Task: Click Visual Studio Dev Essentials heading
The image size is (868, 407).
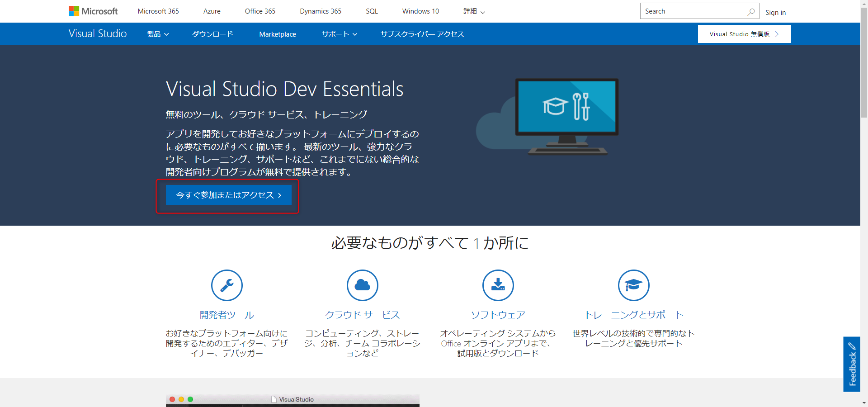Action: coord(284,89)
